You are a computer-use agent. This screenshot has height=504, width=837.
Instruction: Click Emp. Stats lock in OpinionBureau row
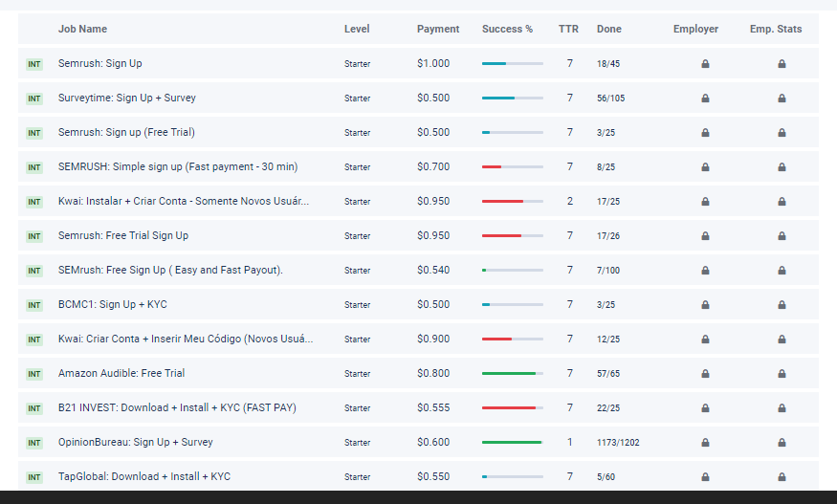782,443
